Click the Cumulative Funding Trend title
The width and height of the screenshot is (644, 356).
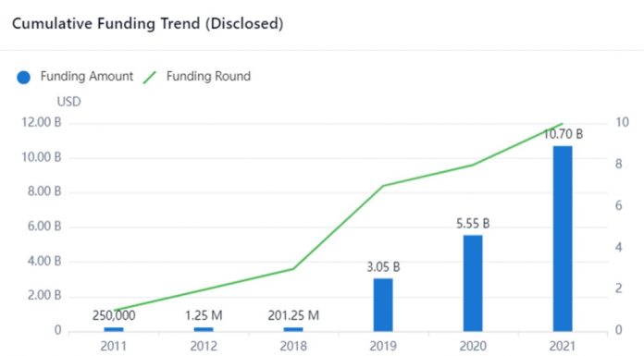147,23
